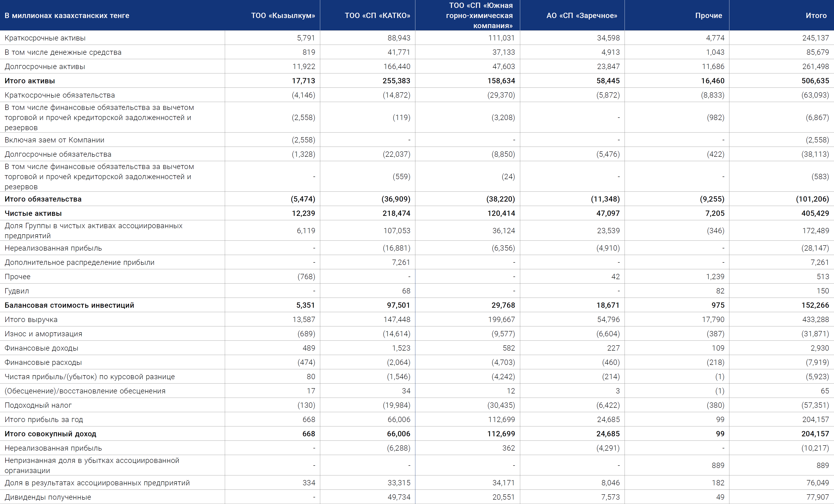Image resolution: width=834 pixels, height=504 pixels.
Task: Select the label Балансовая стоимость инвестиций
Action: tap(69, 305)
